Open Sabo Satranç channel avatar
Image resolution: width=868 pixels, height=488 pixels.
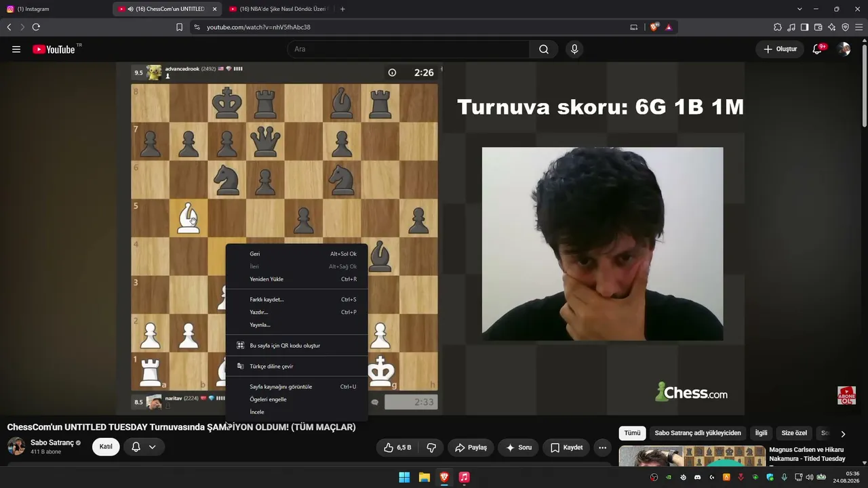tap(16, 447)
